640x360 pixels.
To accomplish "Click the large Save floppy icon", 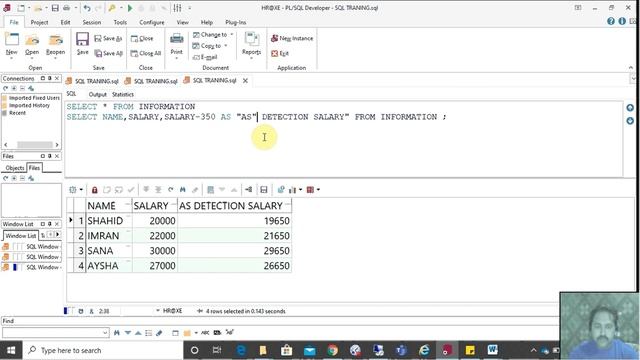I will click(82, 40).
